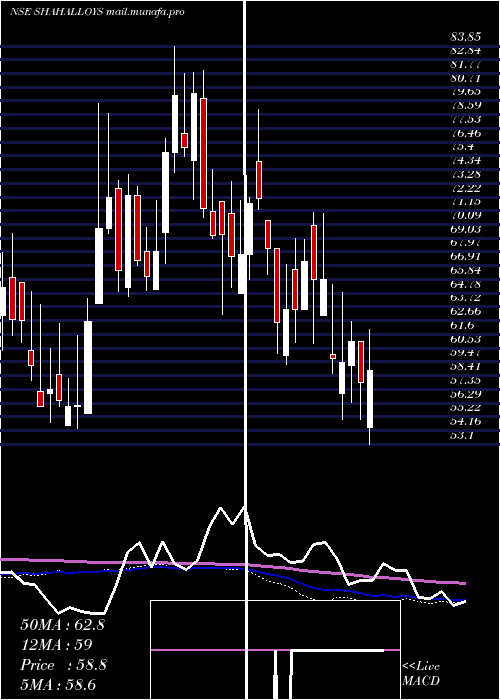500x700 pixels.
Task: Click the 5MA : 58.6 readout
Action: click(x=58, y=685)
